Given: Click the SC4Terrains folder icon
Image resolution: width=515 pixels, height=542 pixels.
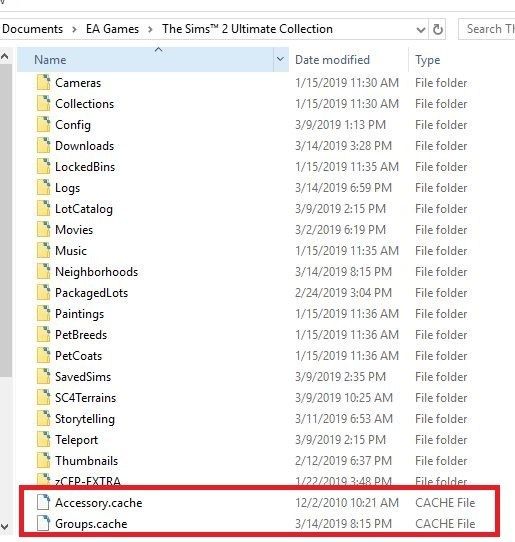Looking at the screenshot, I should coord(43,398).
